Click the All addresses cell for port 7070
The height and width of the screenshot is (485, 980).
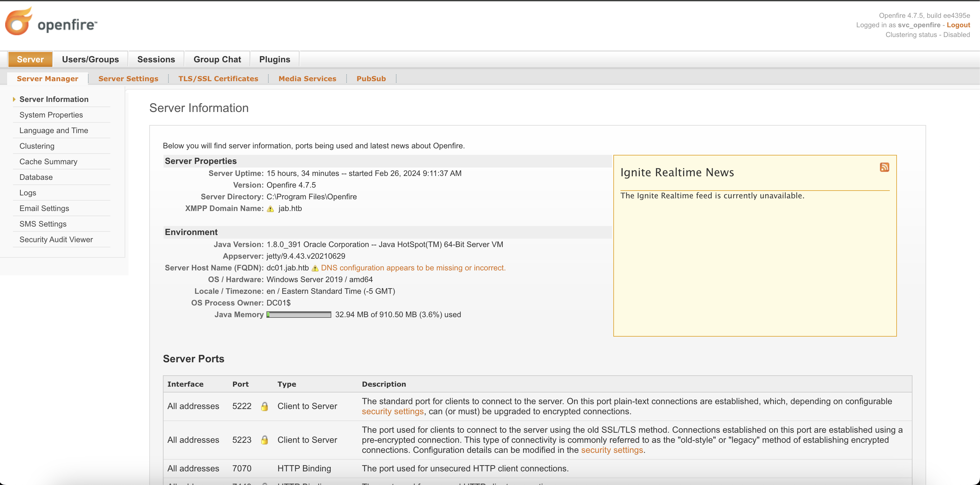[193, 469]
